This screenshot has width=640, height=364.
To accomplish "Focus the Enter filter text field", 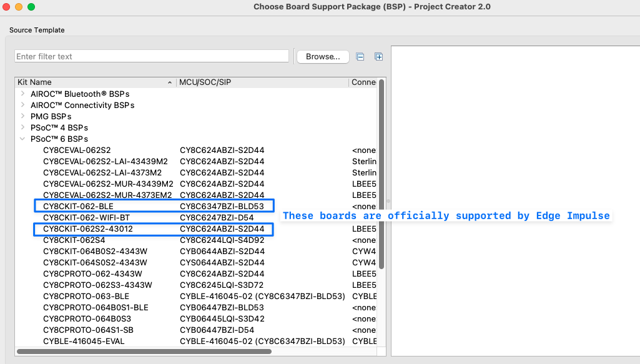I will click(x=152, y=56).
